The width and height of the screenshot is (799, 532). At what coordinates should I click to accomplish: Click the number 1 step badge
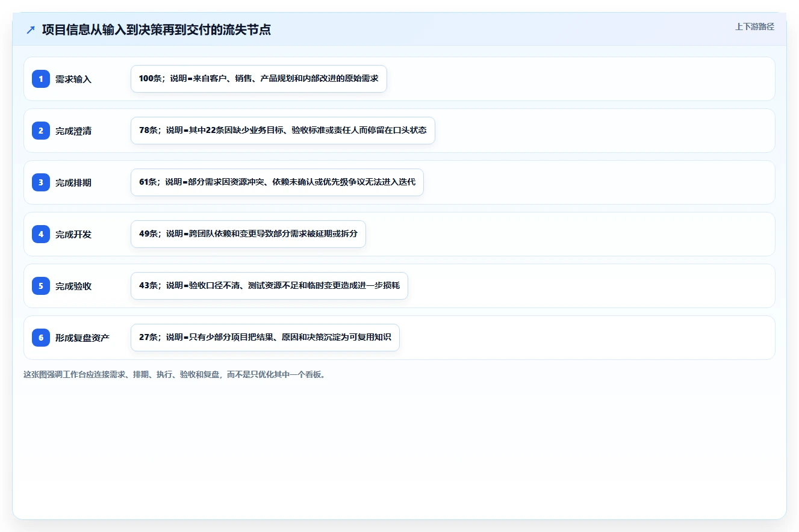(41, 79)
